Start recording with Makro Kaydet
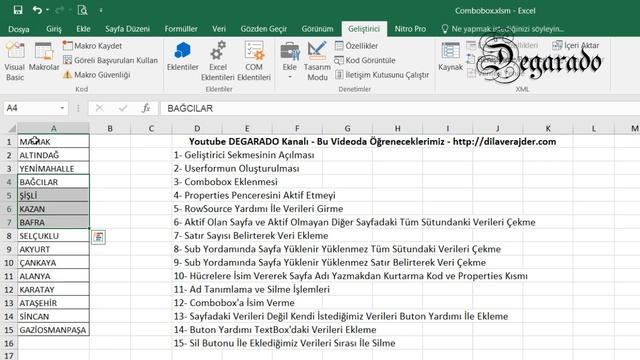 coord(93,46)
